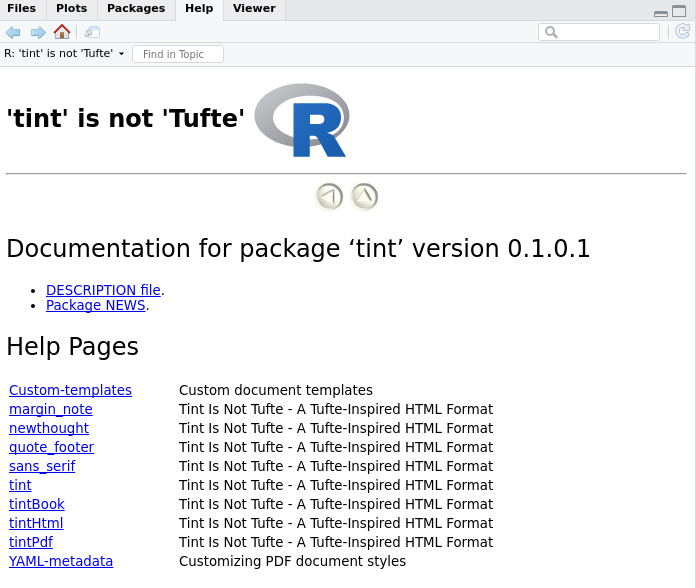Open the topic history dropdown
The height and width of the screenshot is (588, 696).
(x=64, y=54)
